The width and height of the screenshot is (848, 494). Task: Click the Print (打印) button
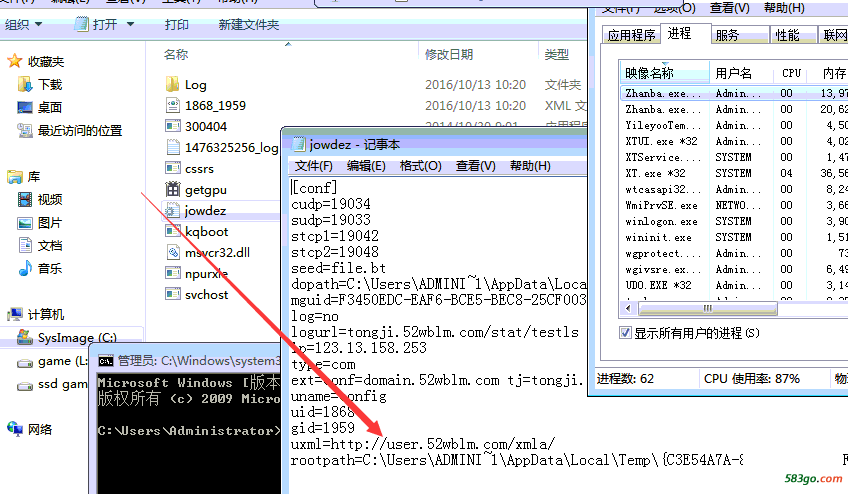pos(176,24)
